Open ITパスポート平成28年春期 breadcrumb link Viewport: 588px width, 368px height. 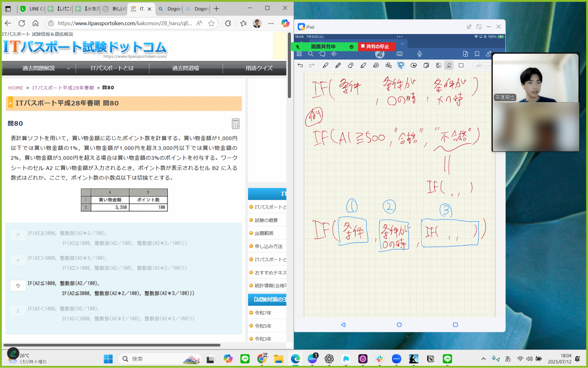63,88
